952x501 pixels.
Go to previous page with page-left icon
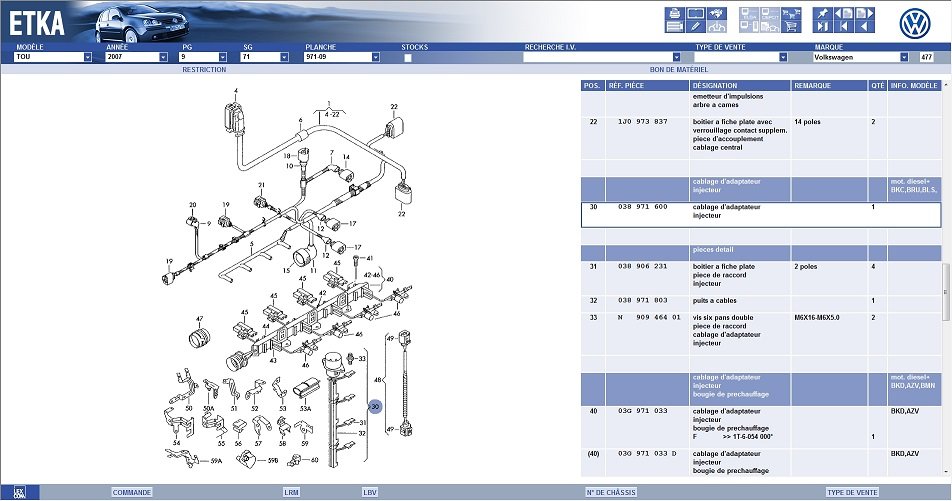tap(844, 13)
